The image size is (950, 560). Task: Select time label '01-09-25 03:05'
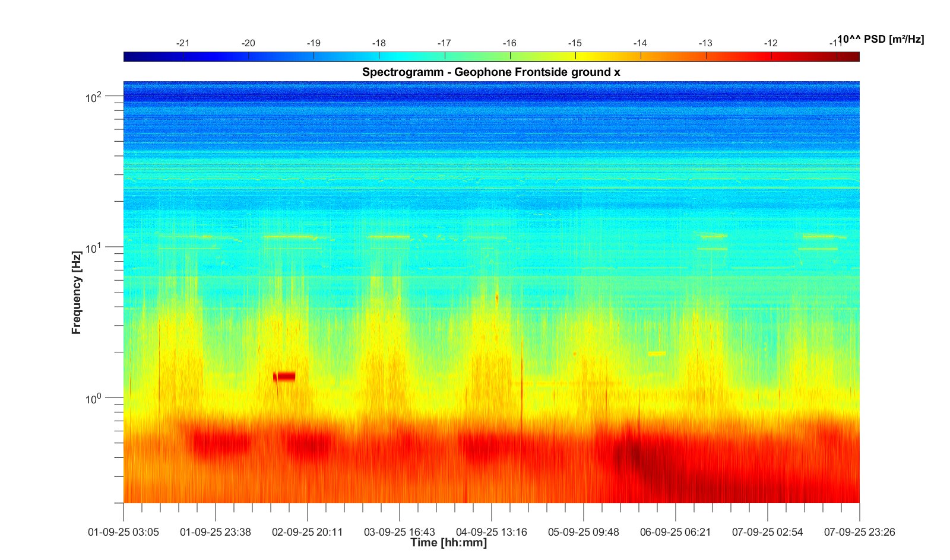(123, 532)
